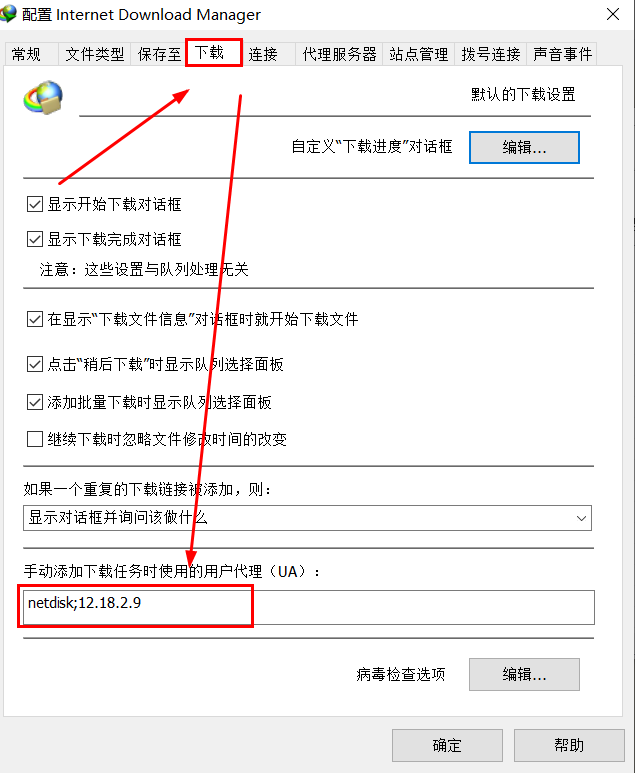635x773 pixels.
Task: Open the 代理服务器 tab
Action: pyautogui.click(x=339, y=54)
